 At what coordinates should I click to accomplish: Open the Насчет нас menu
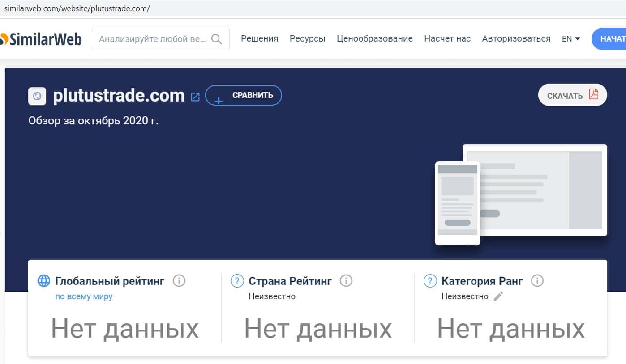[x=447, y=39]
